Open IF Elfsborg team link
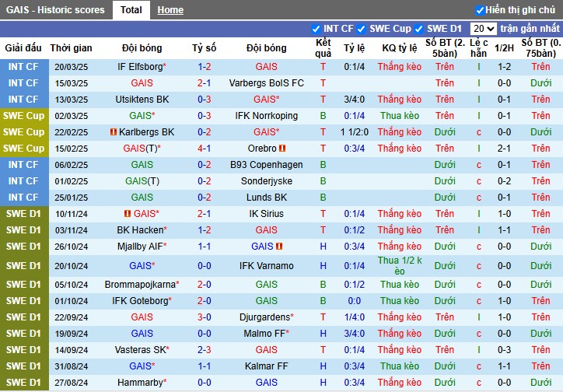The image size is (563, 392). [x=140, y=67]
